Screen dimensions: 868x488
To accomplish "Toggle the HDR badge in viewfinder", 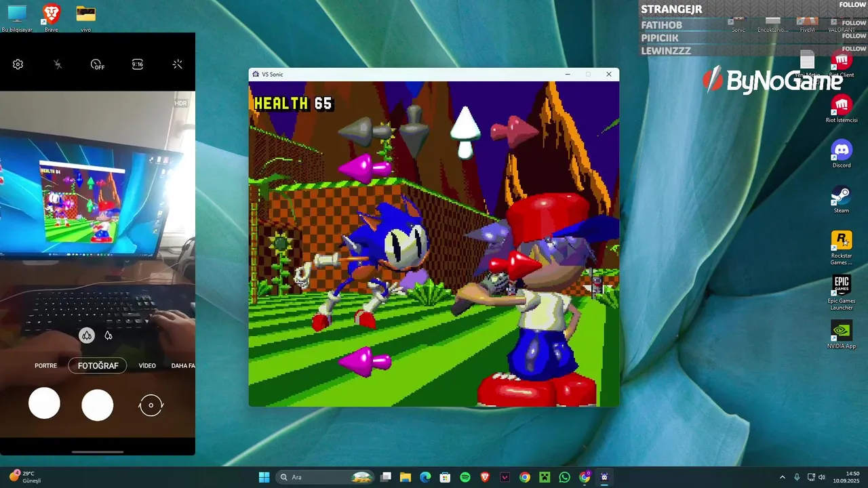I will [180, 104].
